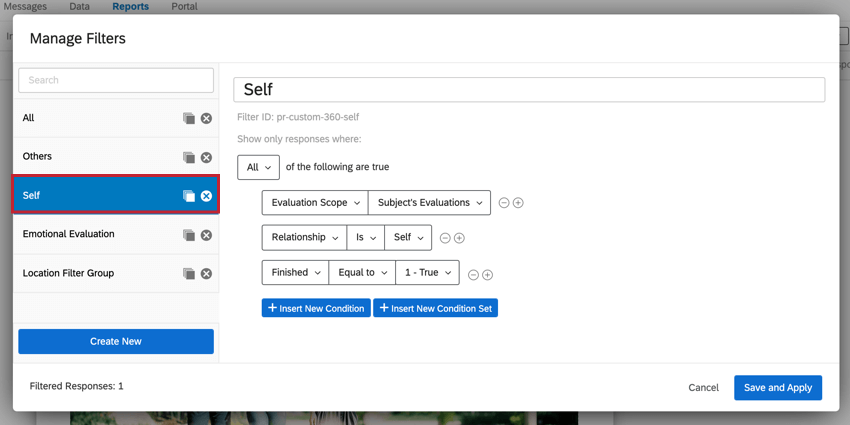Image resolution: width=850 pixels, height=425 pixels.
Task: Add condition after Evaluation Scope row
Action: 518,203
